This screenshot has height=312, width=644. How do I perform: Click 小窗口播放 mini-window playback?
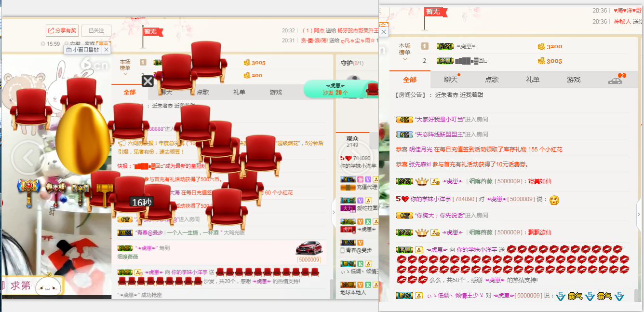pyautogui.click(x=82, y=50)
